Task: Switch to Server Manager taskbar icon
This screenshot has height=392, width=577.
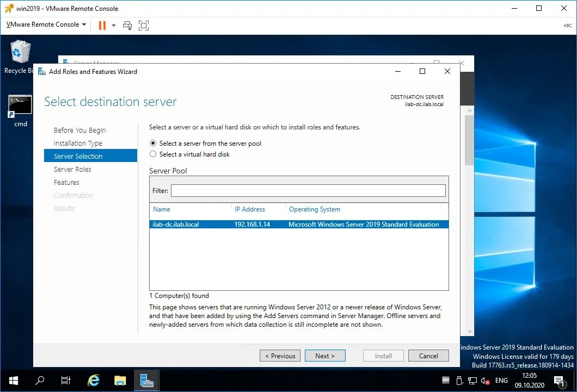Action: (x=146, y=381)
